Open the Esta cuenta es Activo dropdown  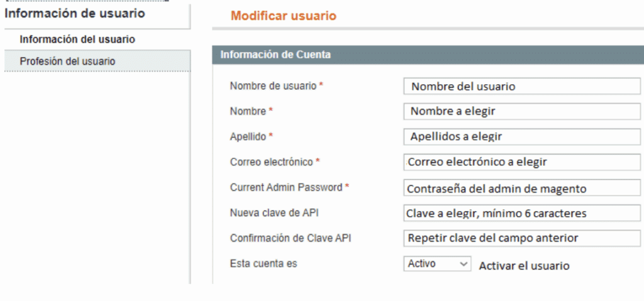[x=437, y=264]
